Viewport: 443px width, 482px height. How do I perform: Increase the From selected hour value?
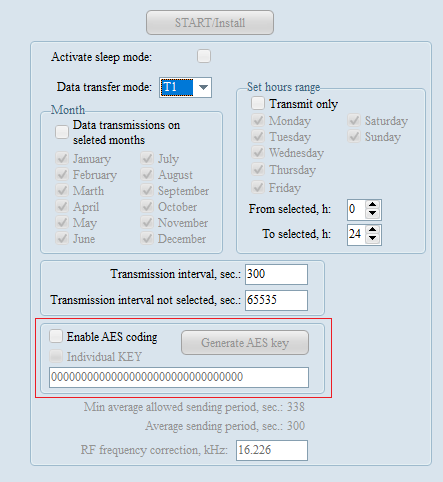[x=373, y=205]
